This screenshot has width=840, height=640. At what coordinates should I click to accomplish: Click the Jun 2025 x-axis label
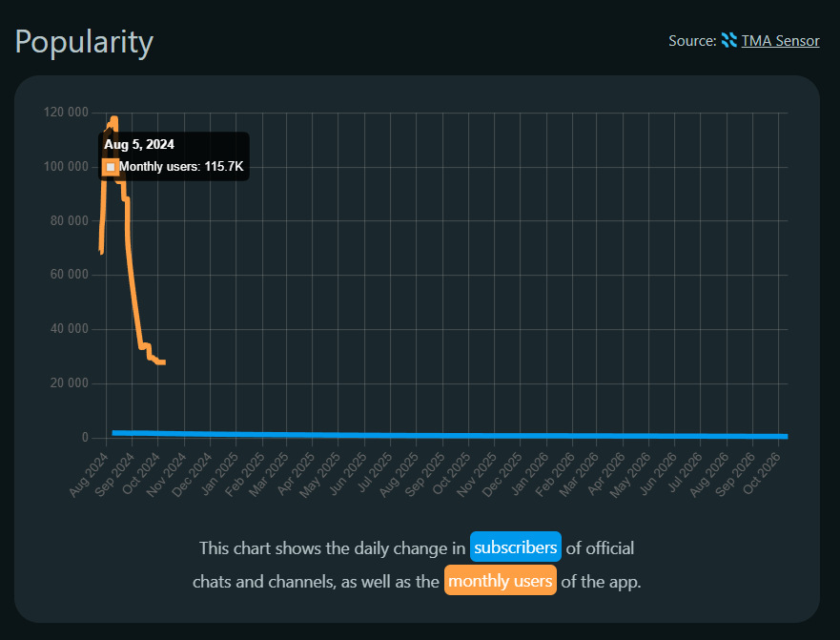pos(349,472)
